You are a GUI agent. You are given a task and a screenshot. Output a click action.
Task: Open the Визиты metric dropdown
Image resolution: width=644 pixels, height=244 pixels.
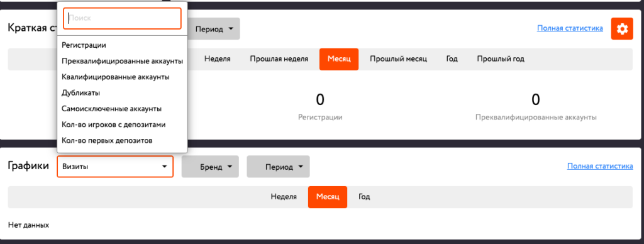point(115,167)
